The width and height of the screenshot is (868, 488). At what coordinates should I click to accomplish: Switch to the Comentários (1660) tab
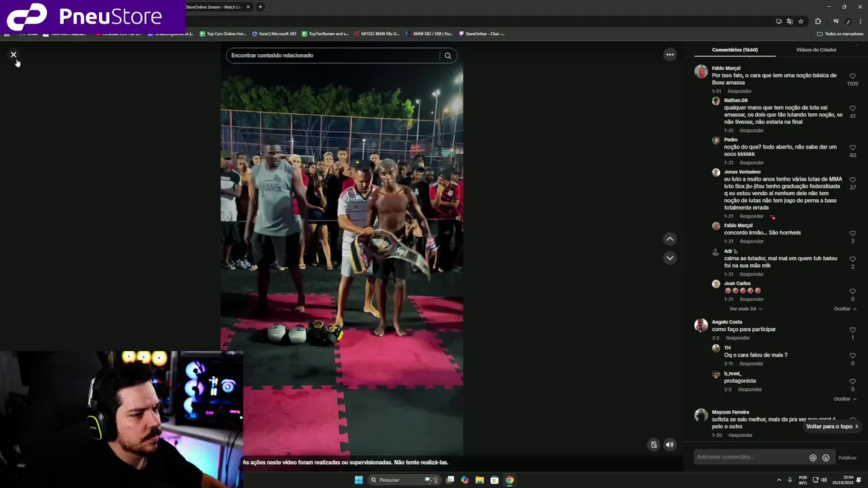pyautogui.click(x=734, y=49)
